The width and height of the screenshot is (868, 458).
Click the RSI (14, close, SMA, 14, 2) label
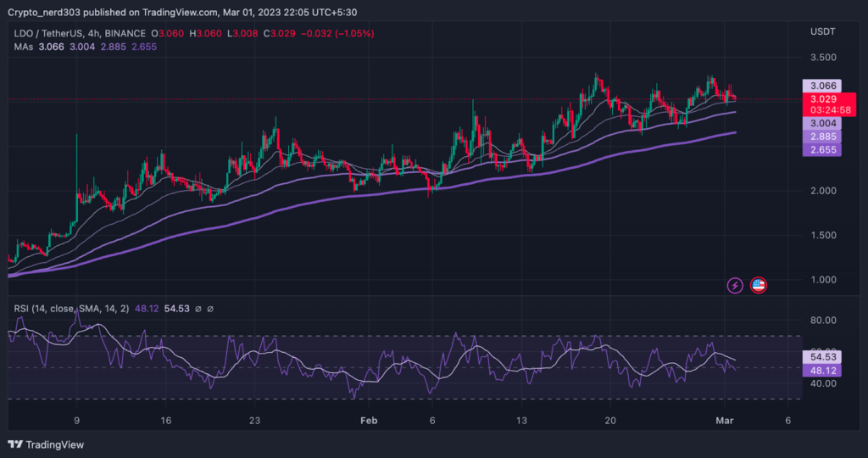[71, 309]
